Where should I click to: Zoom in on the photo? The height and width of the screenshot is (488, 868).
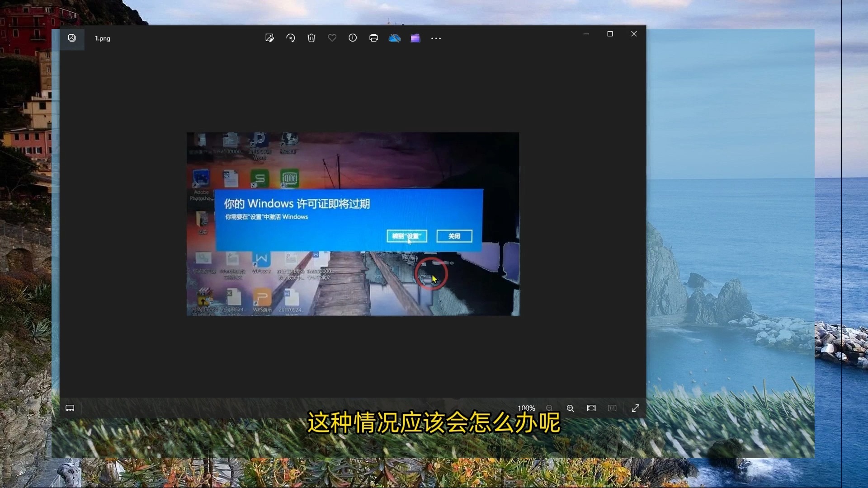click(x=571, y=408)
